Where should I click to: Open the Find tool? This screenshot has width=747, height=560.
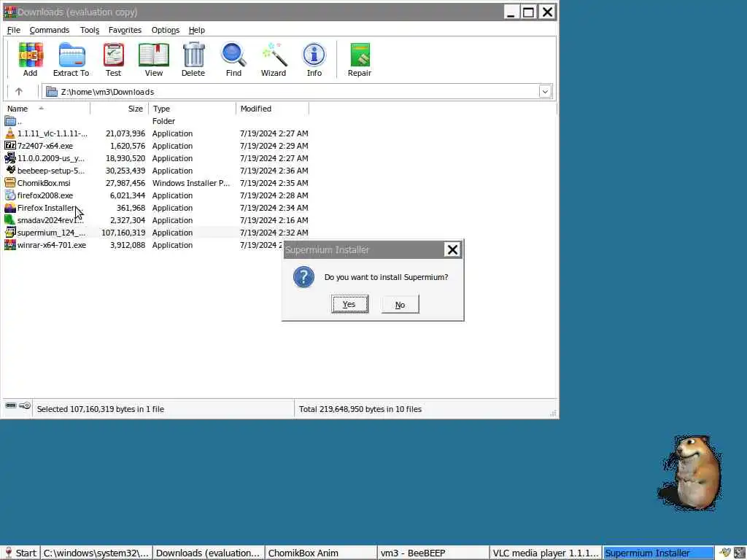pos(233,59)
